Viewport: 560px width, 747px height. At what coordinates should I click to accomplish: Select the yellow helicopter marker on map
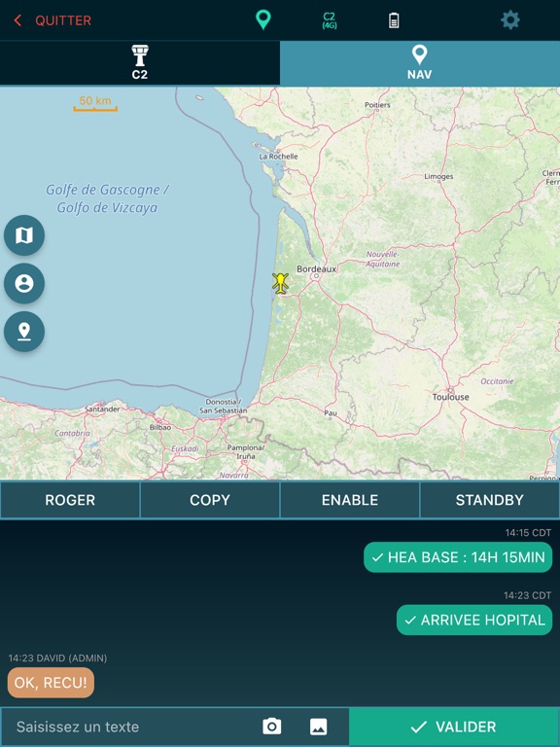click(x=280, y=283)
